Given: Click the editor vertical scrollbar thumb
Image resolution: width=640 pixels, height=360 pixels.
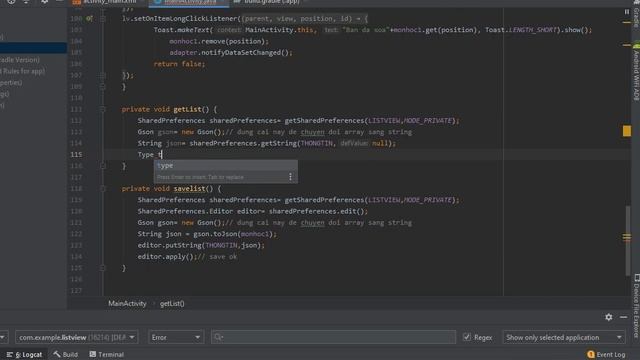Looking at the screenshot, I should (x=628, y=241).
